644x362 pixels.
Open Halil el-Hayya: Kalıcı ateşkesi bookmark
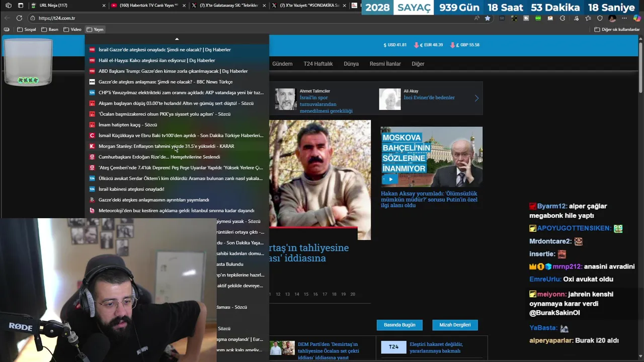[177, 60]
